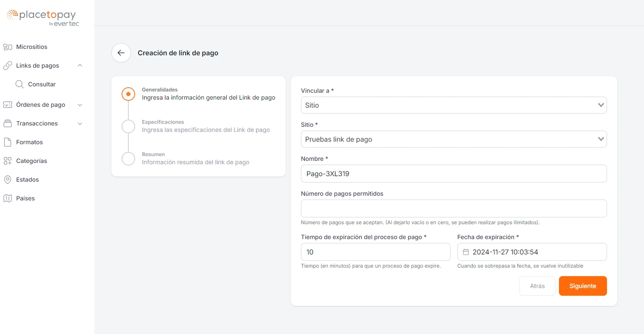Click the Tiempo de expiración del proceso label
Screen dimensions: 644x334
pos(363,237)
